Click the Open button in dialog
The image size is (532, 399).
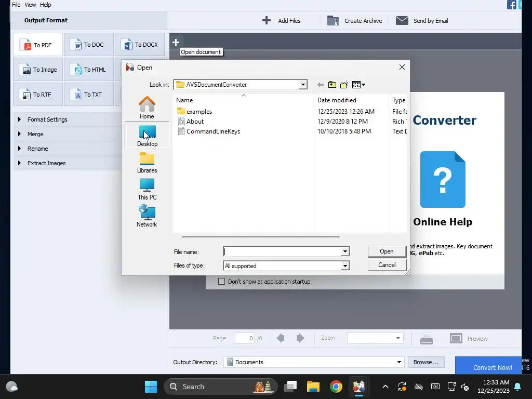pyautogui.click(x=387, y=251)
